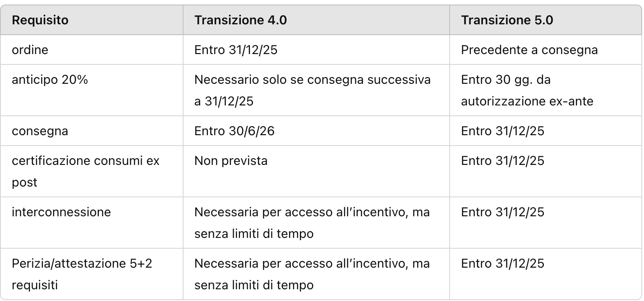644x301 pixels.
Task: Click Transizione 5.0 cell for certificazione consumi
Action: coord(502,161)
